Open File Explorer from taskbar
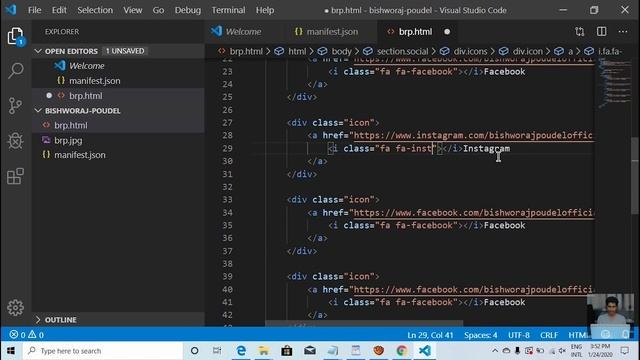Screen dimensions: 640x360 [264, 351]
